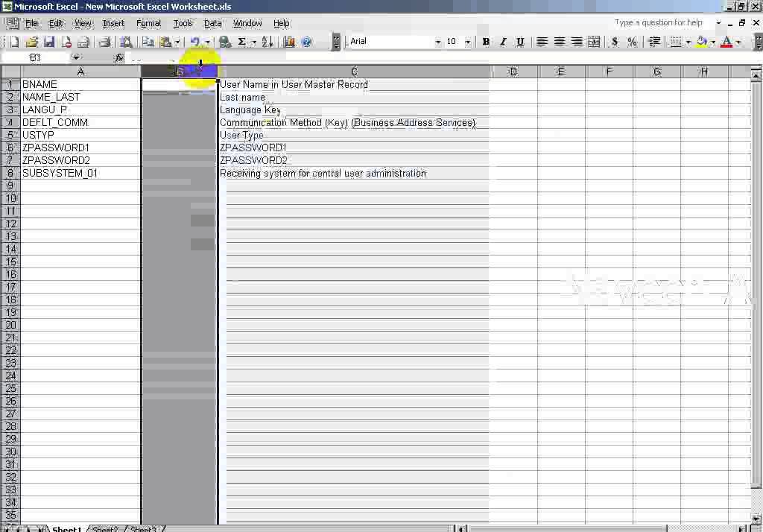
Task: Select row 9 header
Action: [x=10, y=186]
